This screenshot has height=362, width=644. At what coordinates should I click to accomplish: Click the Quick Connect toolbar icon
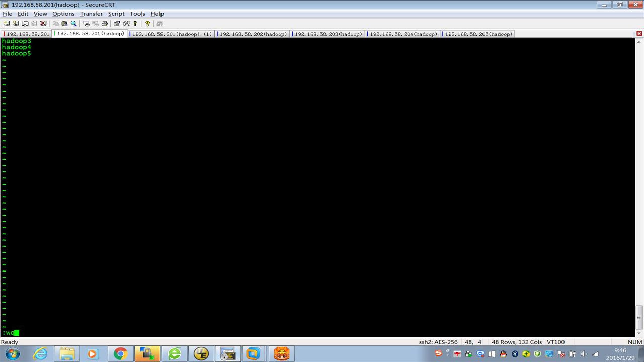pyautogui.click(x=16, y=24)
